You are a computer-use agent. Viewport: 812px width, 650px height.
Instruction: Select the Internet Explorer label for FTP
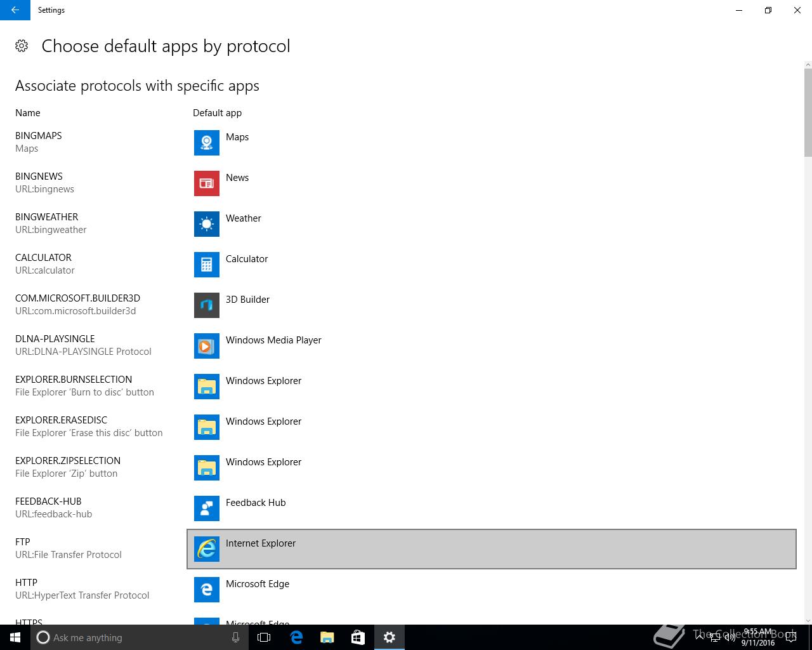[261, 543]
